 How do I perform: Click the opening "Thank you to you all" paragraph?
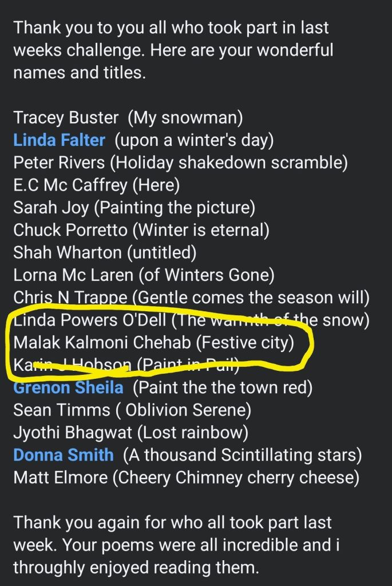coord(173,50)
